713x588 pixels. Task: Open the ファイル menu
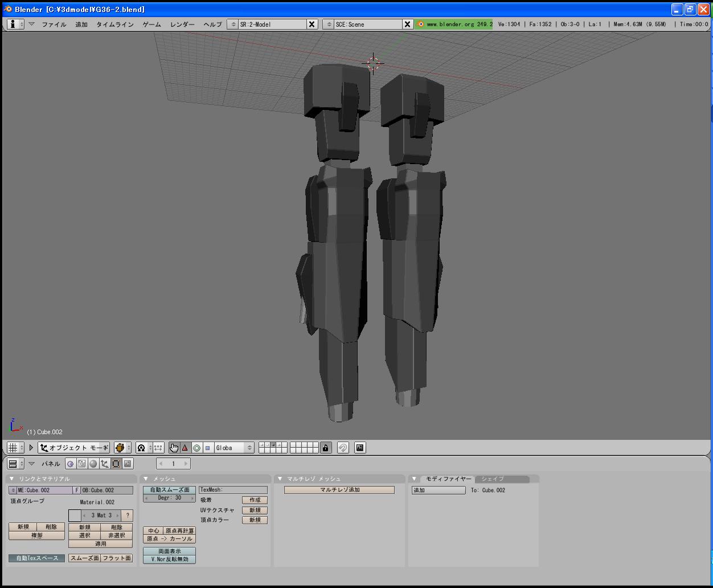[x=54, y=24]
